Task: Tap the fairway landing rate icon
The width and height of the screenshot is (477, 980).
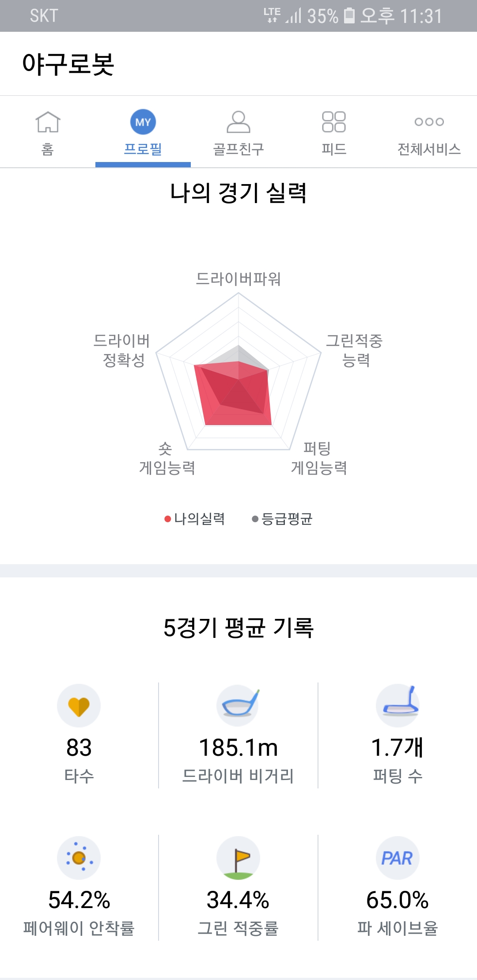Action: point(79,858)
